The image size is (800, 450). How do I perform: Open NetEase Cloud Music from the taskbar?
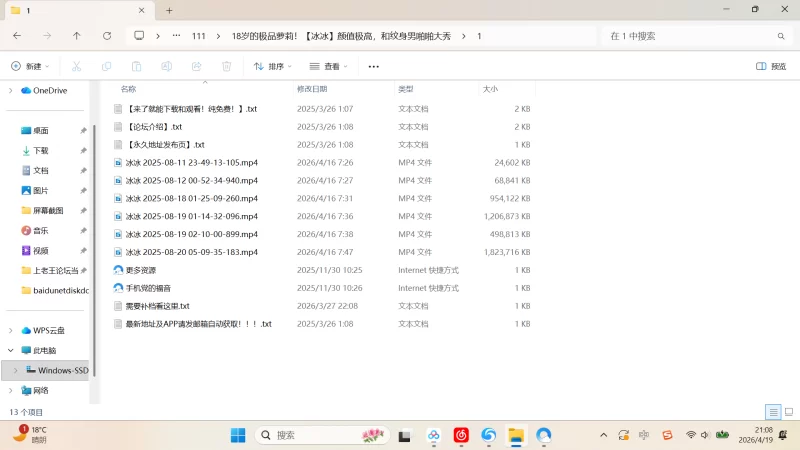coord(461,435)
